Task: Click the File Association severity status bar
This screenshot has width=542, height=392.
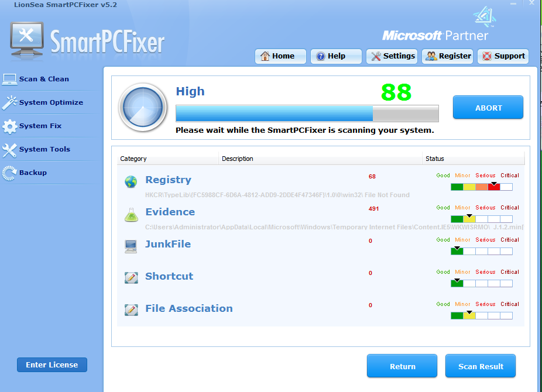Action: coord(482,316)
